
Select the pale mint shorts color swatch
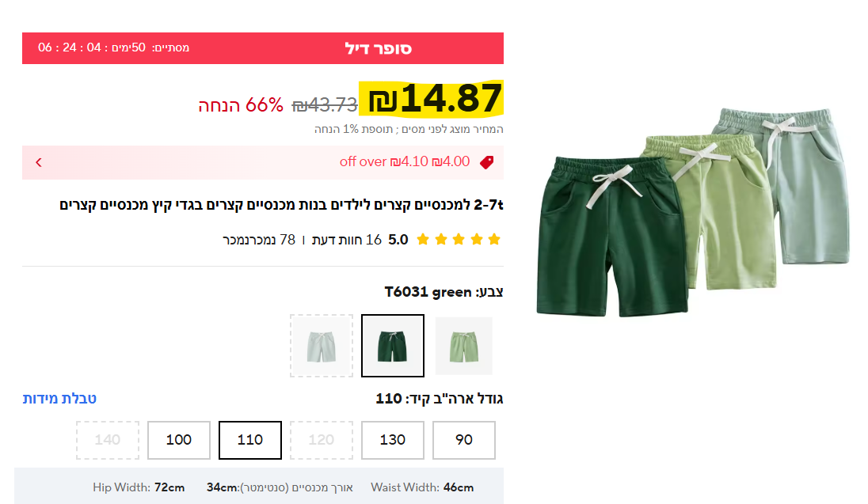pyautogui.click(x=321, y=346)
